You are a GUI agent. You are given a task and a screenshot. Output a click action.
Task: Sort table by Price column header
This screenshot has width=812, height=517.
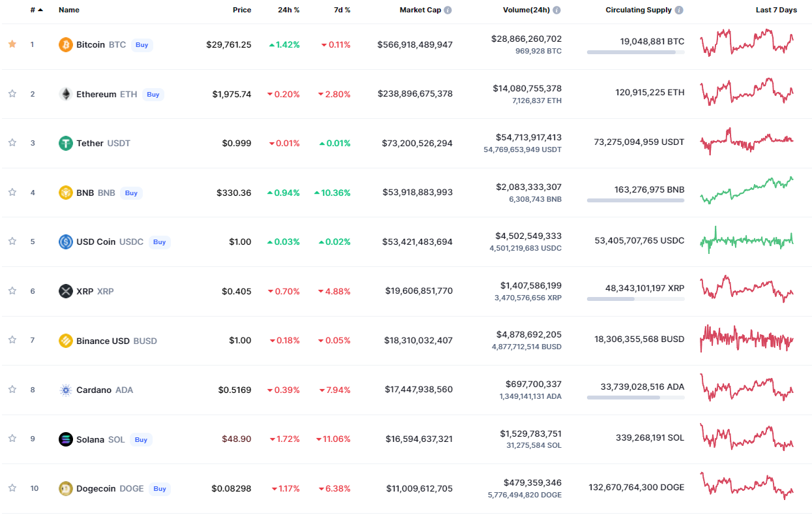point(242,10)
